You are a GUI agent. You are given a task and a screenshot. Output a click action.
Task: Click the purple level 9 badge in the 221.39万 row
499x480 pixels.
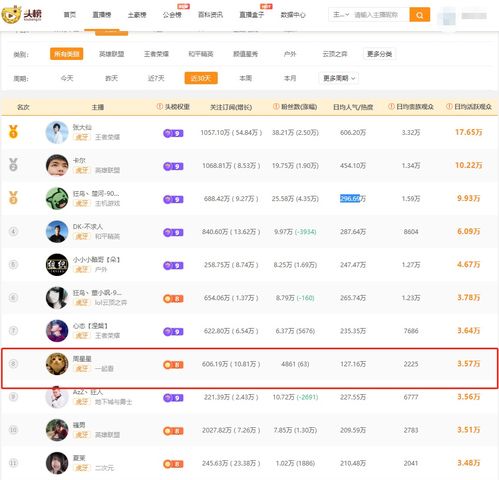click(x=173, y=398)
